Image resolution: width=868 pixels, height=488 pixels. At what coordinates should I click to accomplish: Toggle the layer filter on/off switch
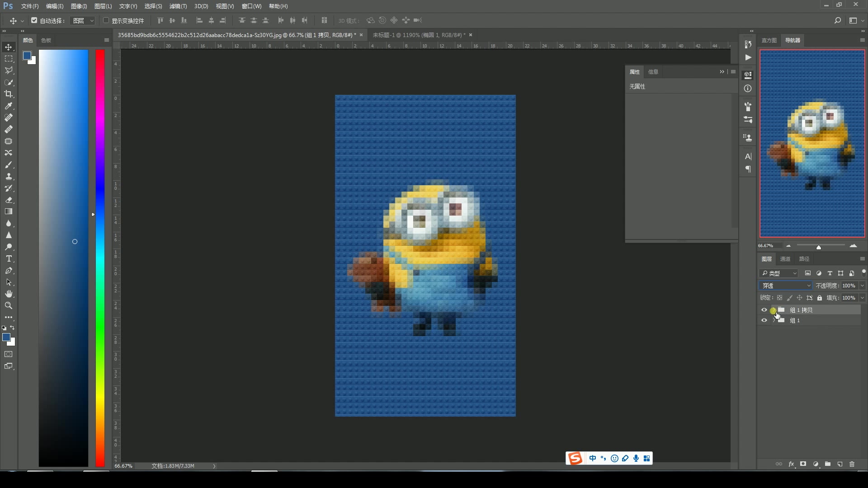pos(863,272)
